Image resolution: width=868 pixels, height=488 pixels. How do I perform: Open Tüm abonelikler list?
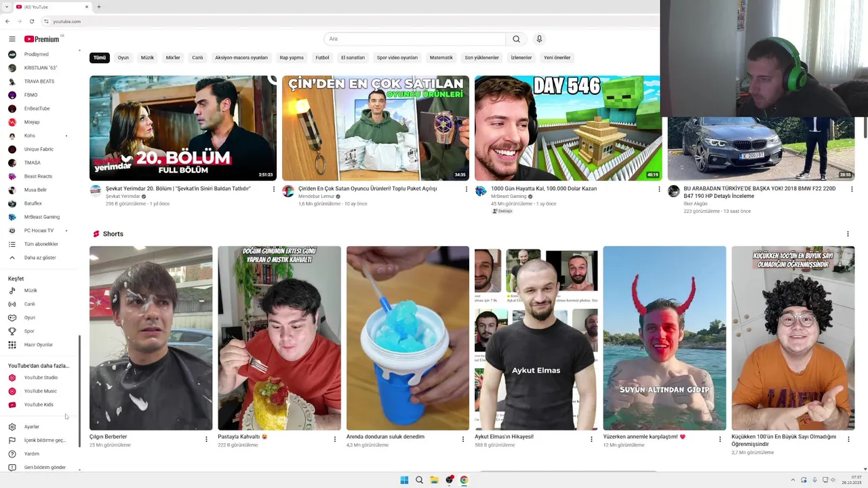(x=41, y=244)
